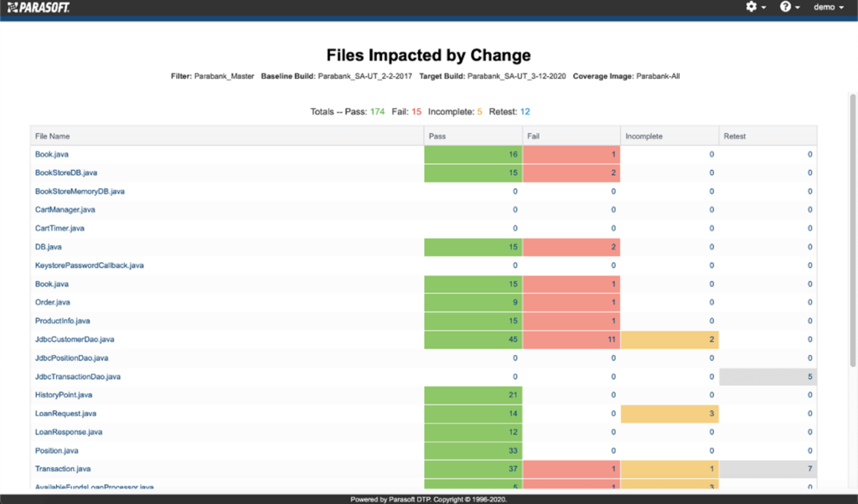The width and height of the screenshot is (858, 504).
Task: Open the Book.java link with 15 passes
Action: coord(52,284)
